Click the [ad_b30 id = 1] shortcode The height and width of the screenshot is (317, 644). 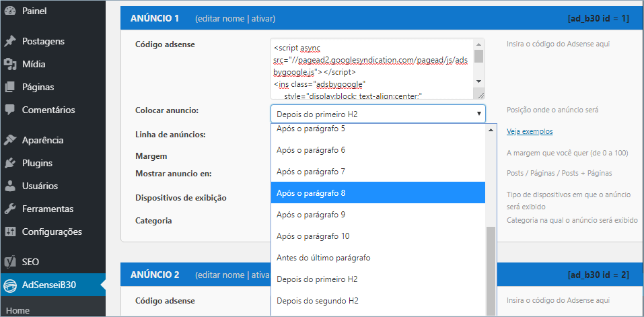[598, 18]
